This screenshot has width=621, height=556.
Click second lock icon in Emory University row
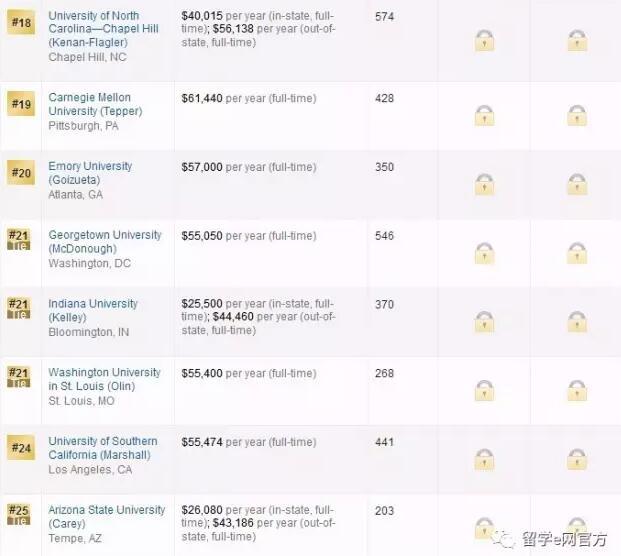coord(577,184)
